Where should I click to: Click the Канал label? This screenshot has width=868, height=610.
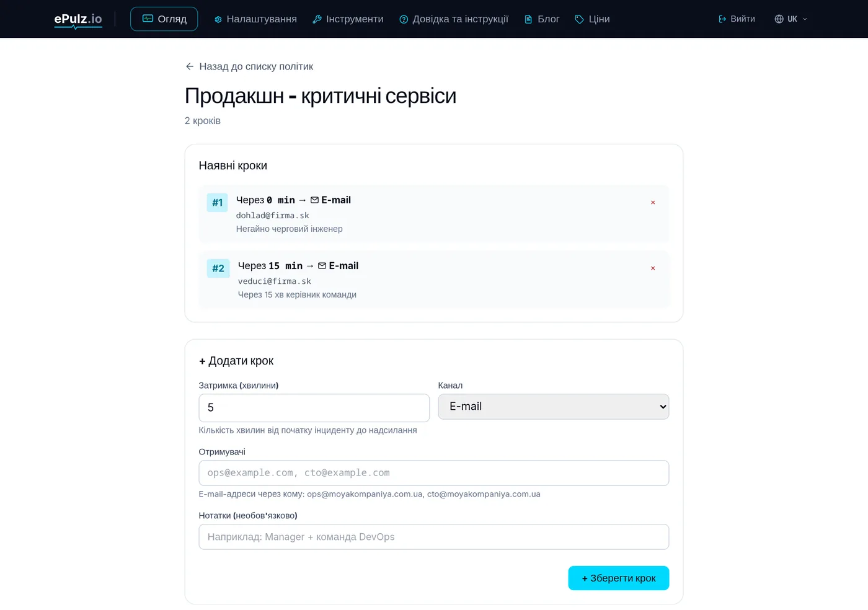(450, 386)
